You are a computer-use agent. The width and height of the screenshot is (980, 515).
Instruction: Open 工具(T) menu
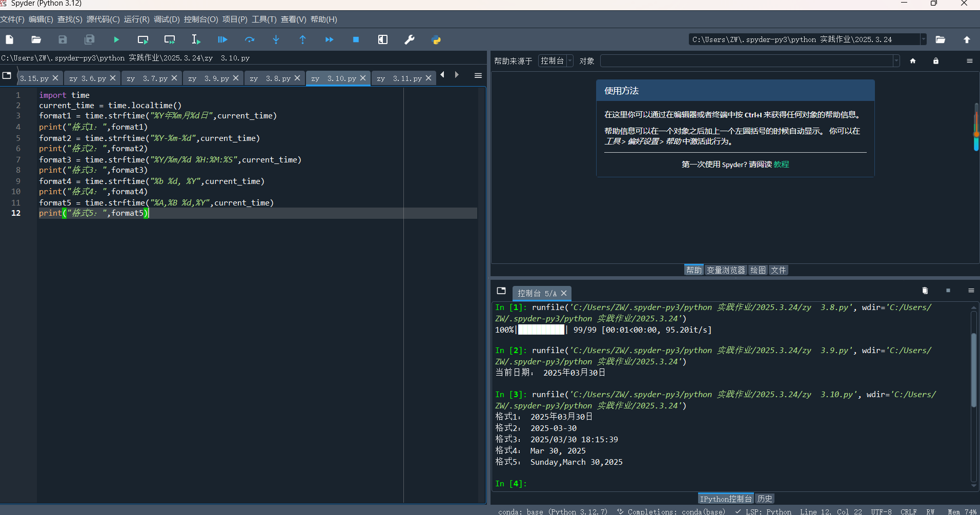[x=264, y=19]
